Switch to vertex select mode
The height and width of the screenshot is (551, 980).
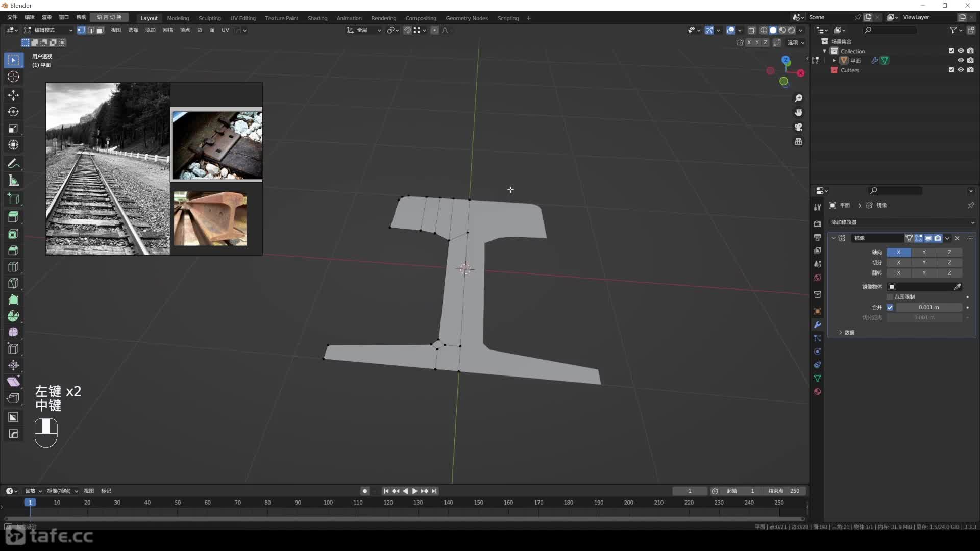[x=81, y=30]
